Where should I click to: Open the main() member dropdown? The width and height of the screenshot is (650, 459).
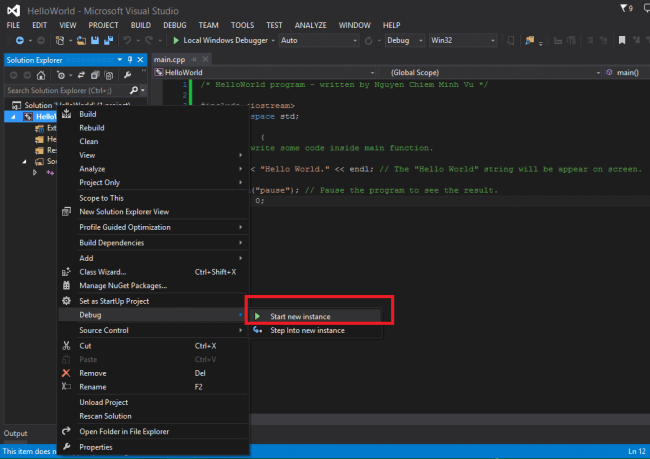[627, 73]
